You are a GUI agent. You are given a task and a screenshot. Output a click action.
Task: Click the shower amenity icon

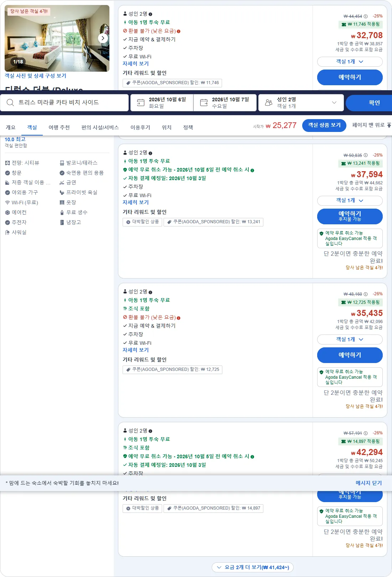pos(7,233)
